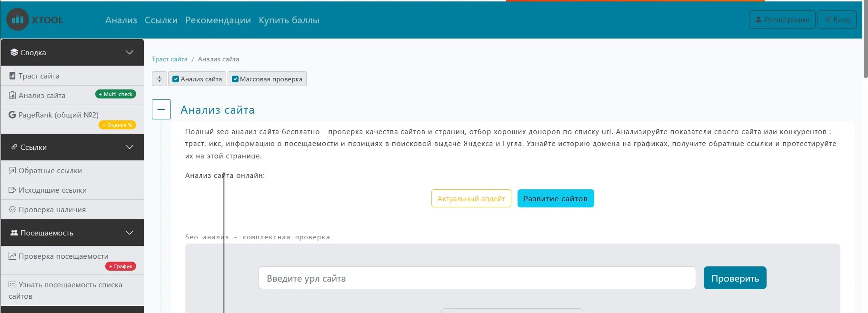The width and height of the screenshot is (868, 313).
Task: Click the Сводка layers icon
Action: (x=14, y=52)
